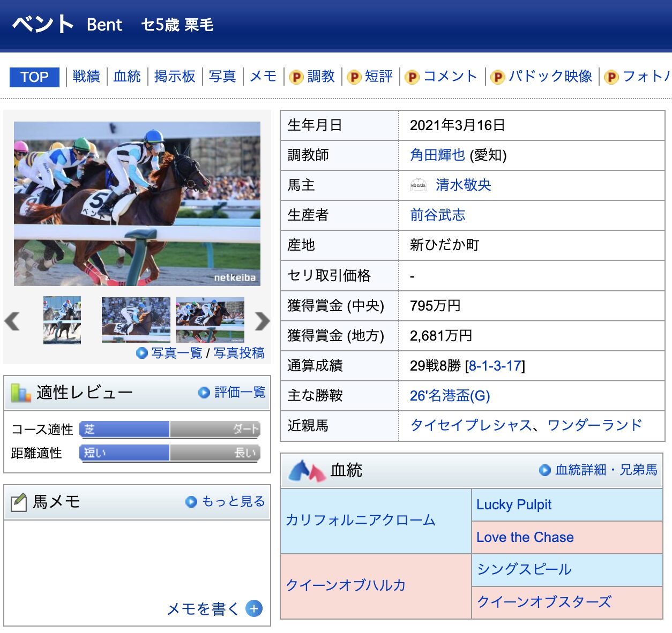Click the owner silks NO DATA icon
This screenshot has width=672, height=633.
[419, 185]
